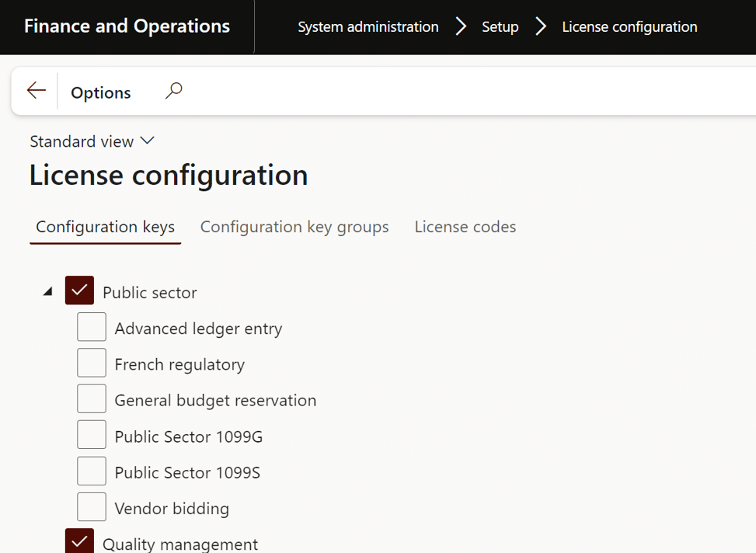Open the License codes tab
Image resolution: width=756 pixels, height=553 pixels.
(x=465, y=227)
